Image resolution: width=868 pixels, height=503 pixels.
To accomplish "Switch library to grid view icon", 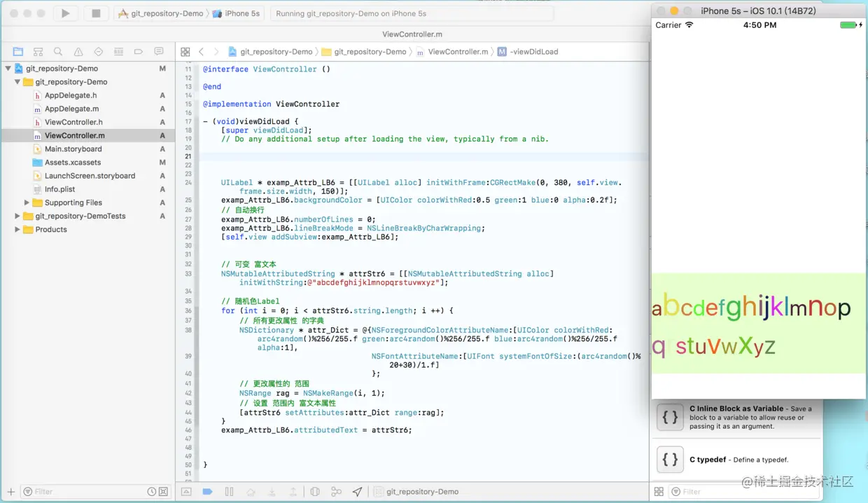I will 659,492.
